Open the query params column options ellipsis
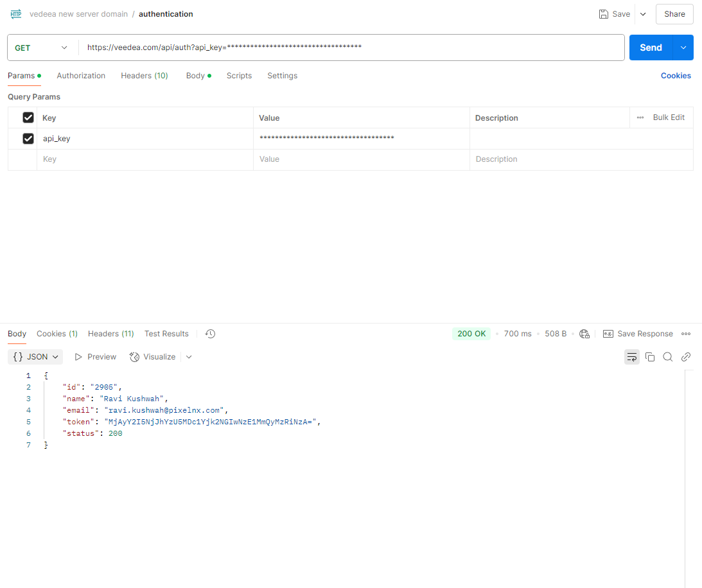 (x=640, y=117)
